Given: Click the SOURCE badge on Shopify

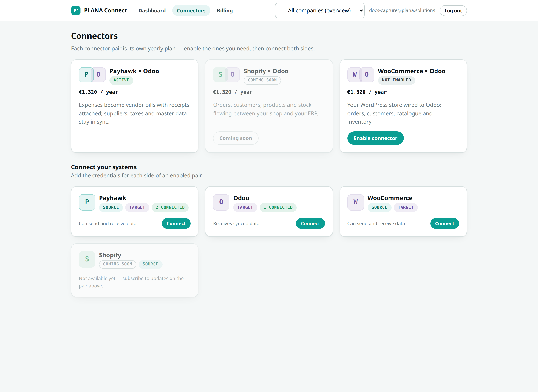Looking at the screenshot, I should click(150, 264).
